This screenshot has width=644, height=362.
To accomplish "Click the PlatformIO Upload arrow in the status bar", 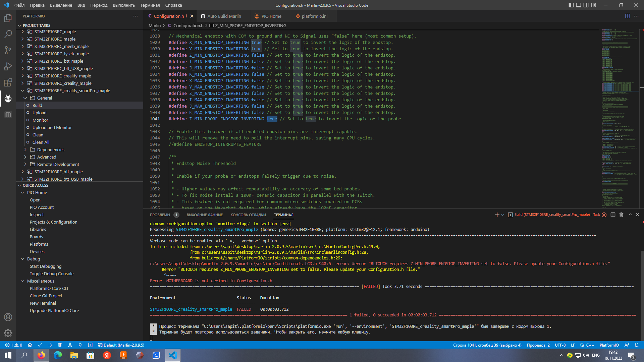I will 50,345.
